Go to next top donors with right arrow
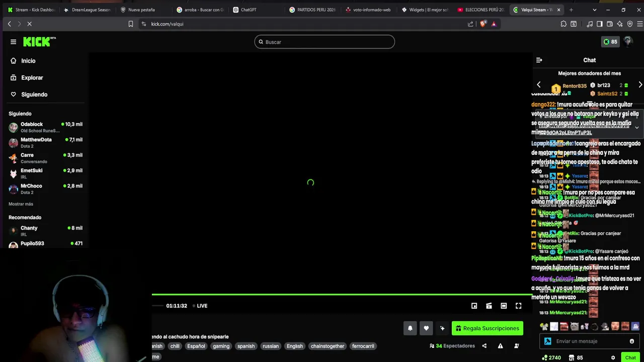 tap(640, 85)
